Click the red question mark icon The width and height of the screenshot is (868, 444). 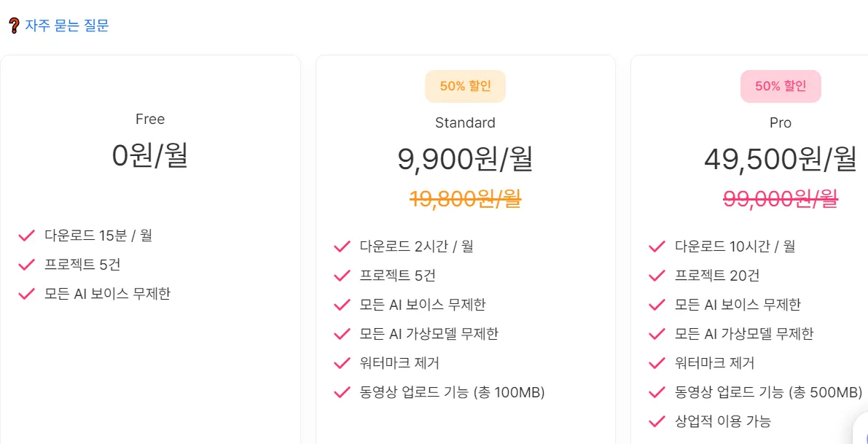pyautogui.click(x=14, y=26)
